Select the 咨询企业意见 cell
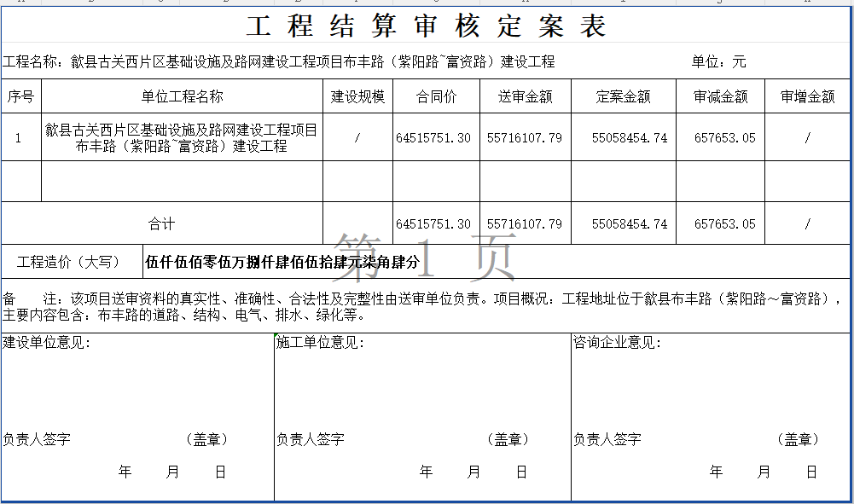The height and width of the screenshot is (504, 854). pyautogui.click(x=710, y=384)
